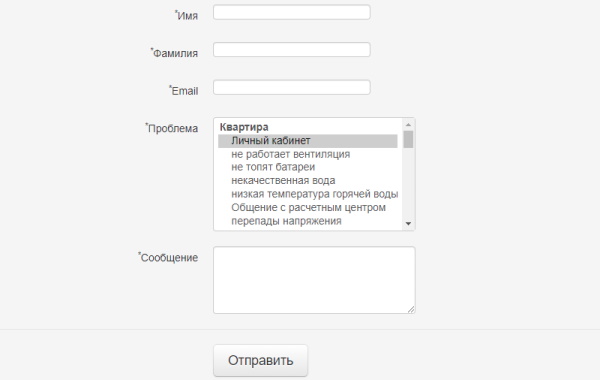The image size is (600, 380).
Task: Click the list scrollbar down arrow
Action: [408, 223]
